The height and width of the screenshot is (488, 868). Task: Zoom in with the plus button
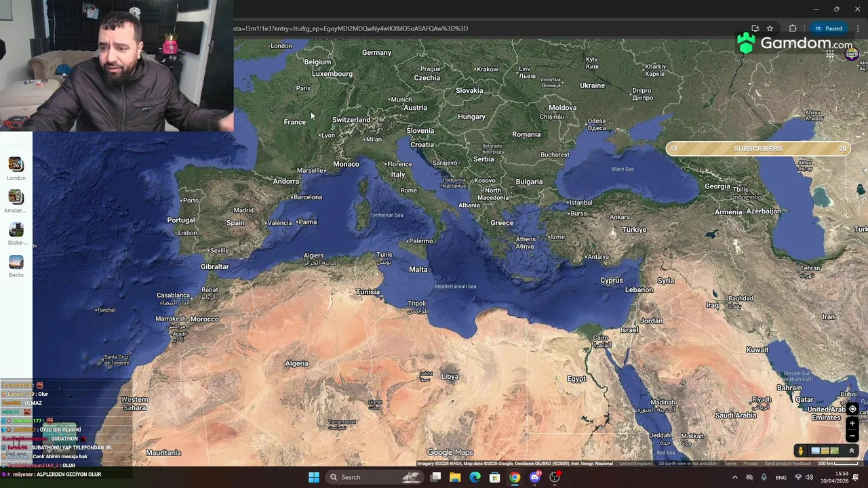click(x=852, y=424)
